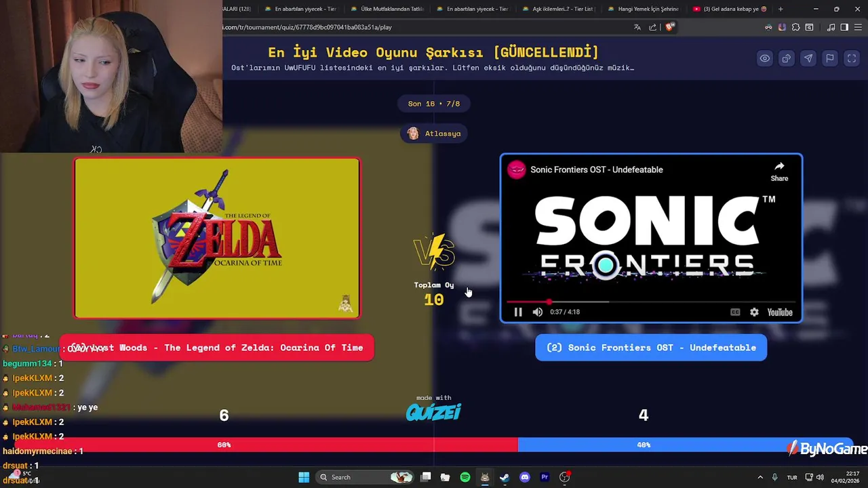
Task: Open Spotify from the taskbar
Action: [465, 477]
